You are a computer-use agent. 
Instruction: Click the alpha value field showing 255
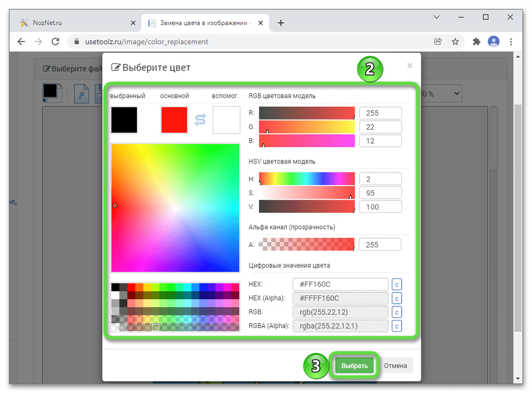[380, 244]
